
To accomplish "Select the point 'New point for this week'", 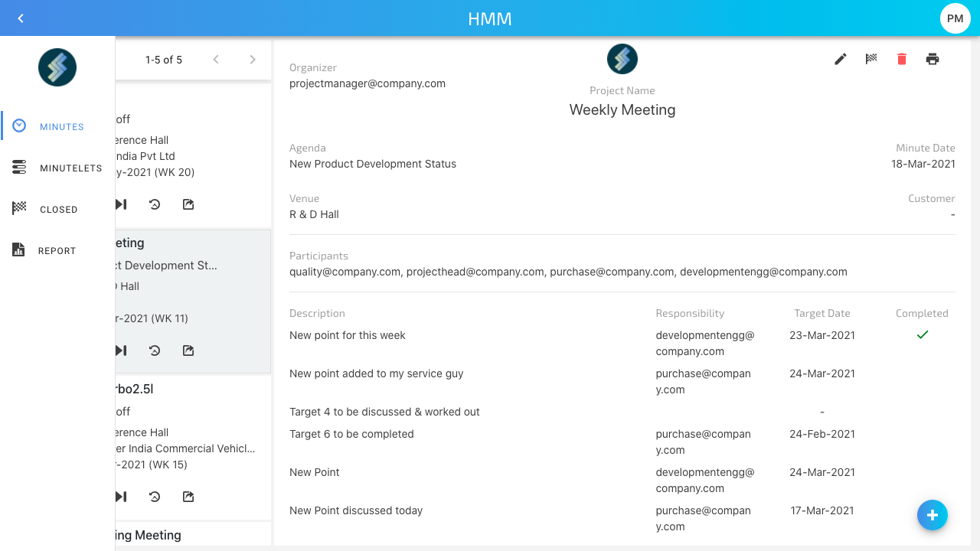I will [x=348, y=335].
